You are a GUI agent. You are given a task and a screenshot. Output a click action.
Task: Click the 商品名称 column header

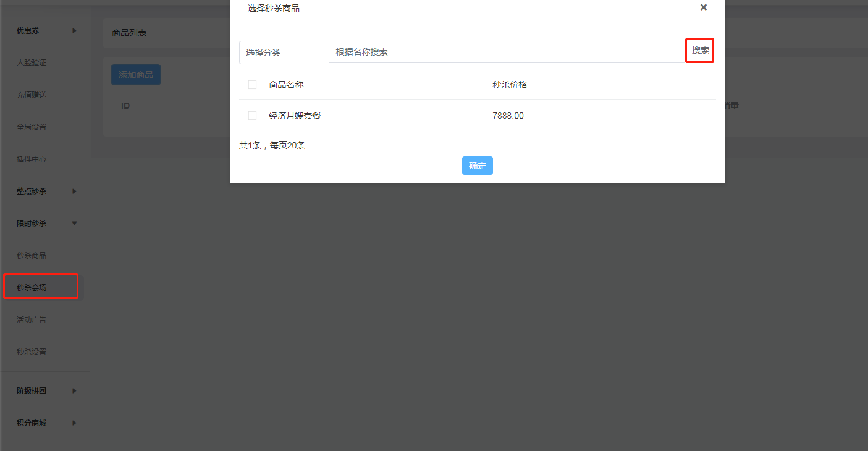[x=286, y=85]
